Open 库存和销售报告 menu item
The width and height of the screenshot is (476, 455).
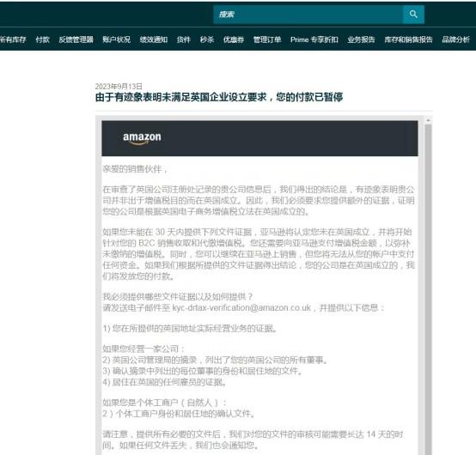pos(409,39)
